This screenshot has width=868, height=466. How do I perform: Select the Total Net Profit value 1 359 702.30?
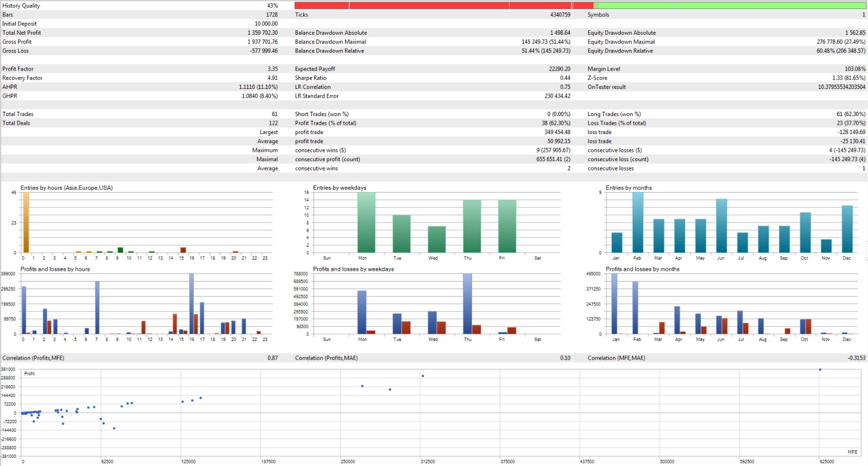(263, 33)
